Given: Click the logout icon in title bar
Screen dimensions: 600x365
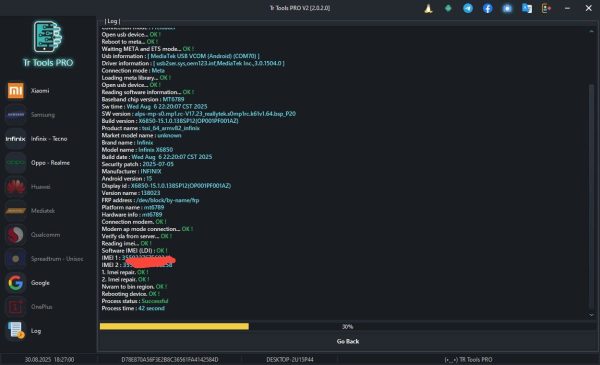Looking at the screenshot, I should (546, 8).
